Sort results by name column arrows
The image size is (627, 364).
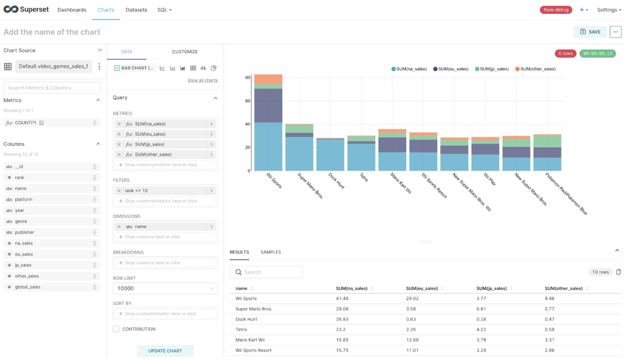click(x=252, y=289)
